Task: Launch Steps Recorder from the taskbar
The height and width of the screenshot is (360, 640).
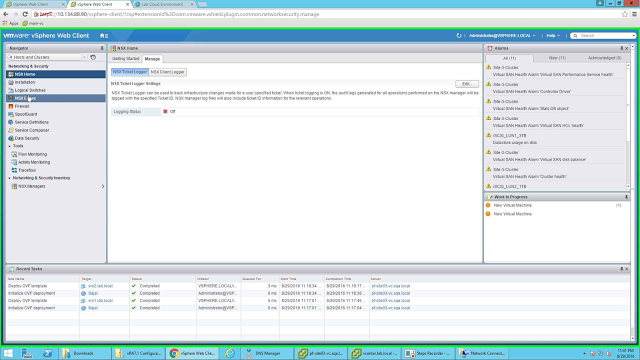Action: [x=428, y=353]
